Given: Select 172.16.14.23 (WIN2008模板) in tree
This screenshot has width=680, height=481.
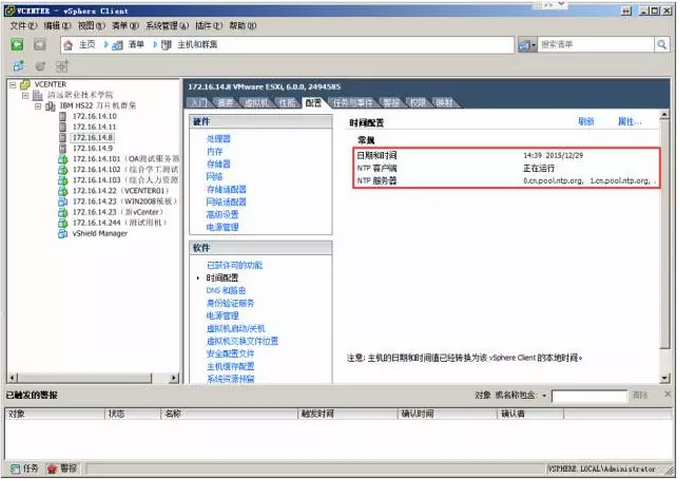Looking at the screenshot, I should click(x=124, y=202).
